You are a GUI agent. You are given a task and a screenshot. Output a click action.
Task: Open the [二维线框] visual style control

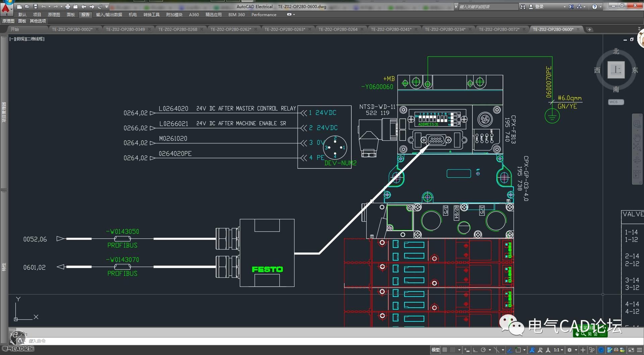(x=35, y=39)
